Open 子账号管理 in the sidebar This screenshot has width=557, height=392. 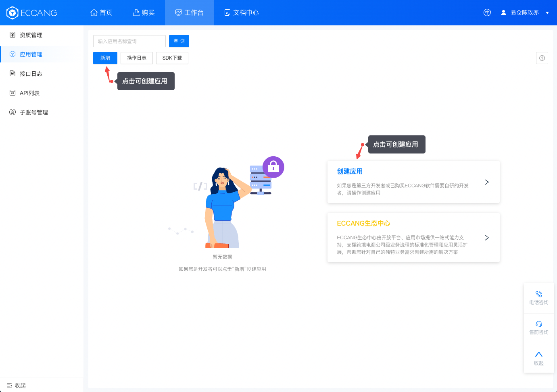[x=42, y=112]
